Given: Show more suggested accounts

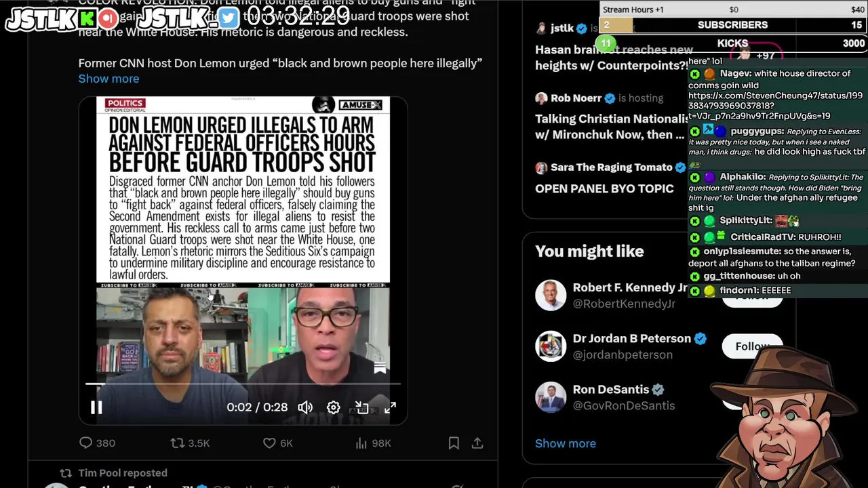Looking at the screenshot, I should (x=566, y=443).
